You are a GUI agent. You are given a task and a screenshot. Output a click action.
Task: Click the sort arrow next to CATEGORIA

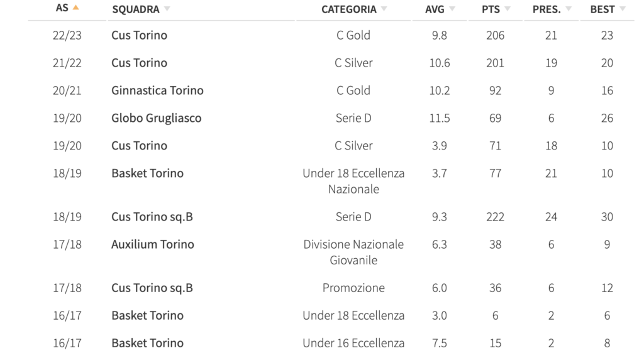(x=384, y=9)
